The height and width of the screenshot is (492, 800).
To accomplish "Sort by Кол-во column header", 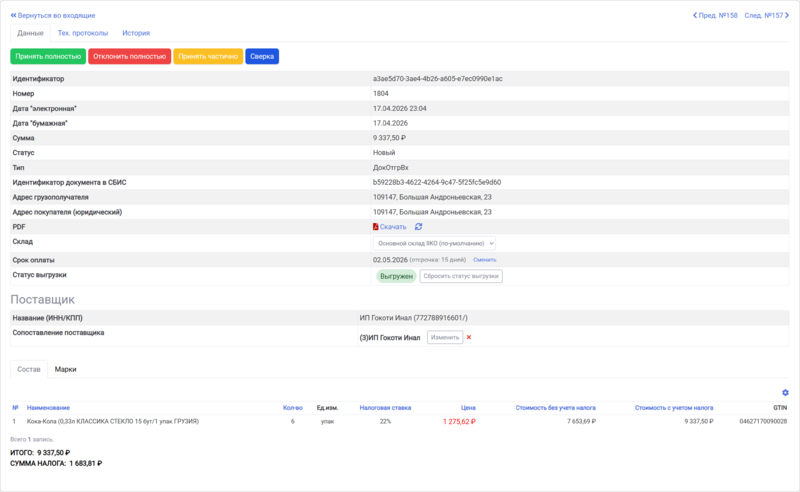I will 293,408.
